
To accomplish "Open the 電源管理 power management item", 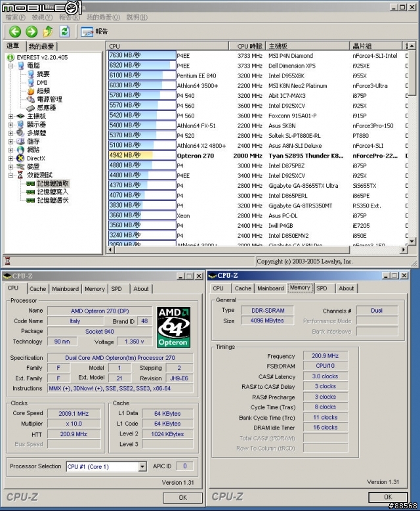I will point(49,99).
